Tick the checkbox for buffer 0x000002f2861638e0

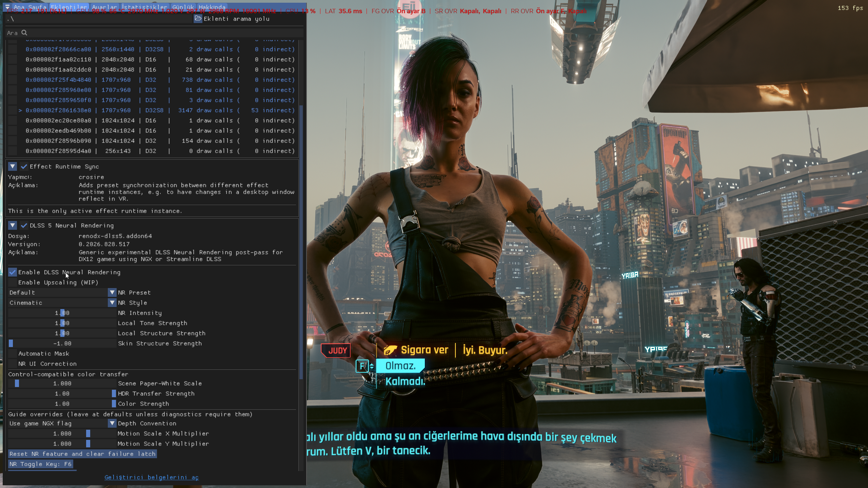point(13,110)
